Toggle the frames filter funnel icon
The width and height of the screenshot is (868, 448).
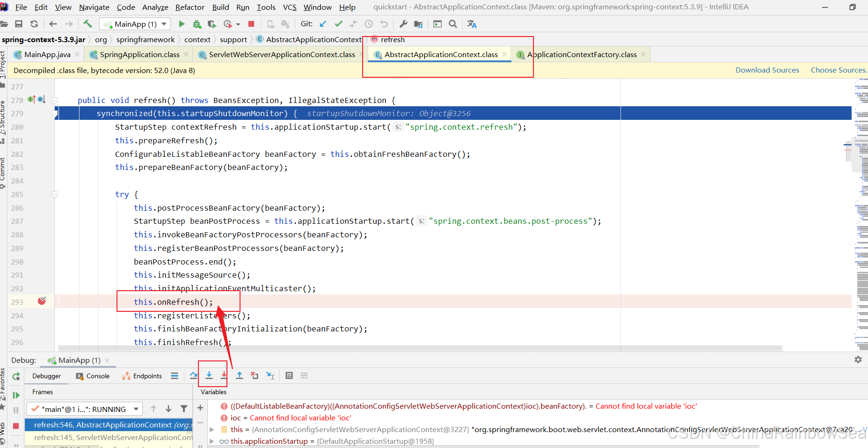[184, 409]
